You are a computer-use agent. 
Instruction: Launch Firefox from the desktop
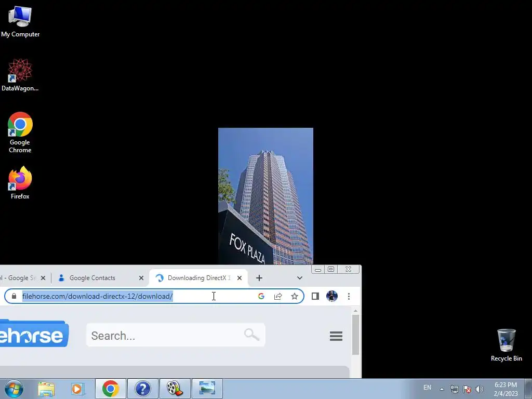point(20,183)
